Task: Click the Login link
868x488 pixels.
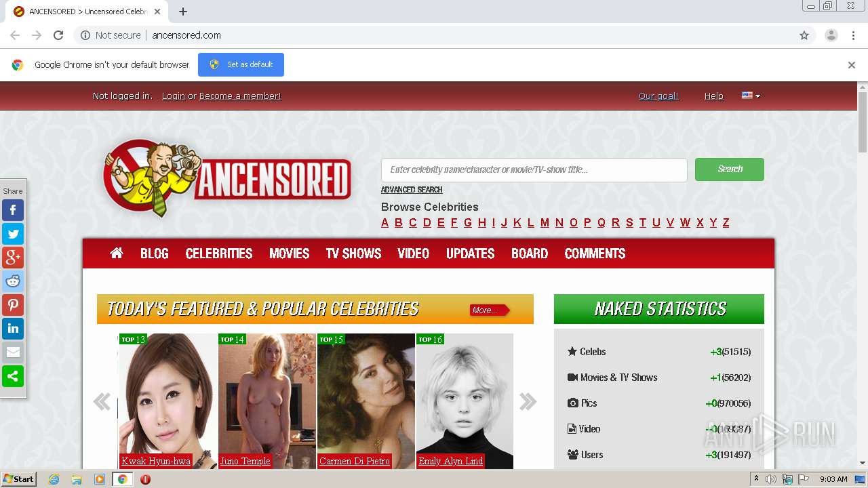Action: tap(174, 96)
